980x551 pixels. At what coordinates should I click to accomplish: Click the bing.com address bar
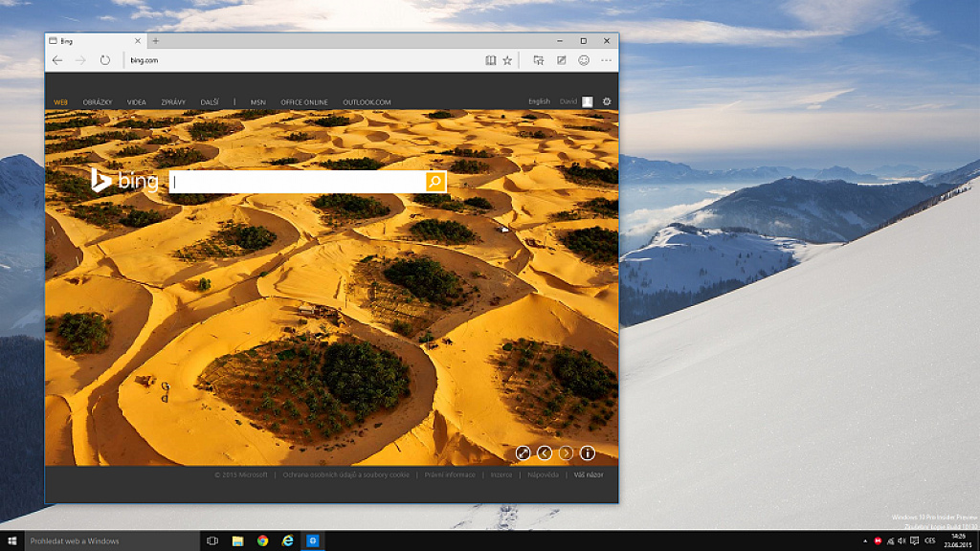tap(303, 60)
